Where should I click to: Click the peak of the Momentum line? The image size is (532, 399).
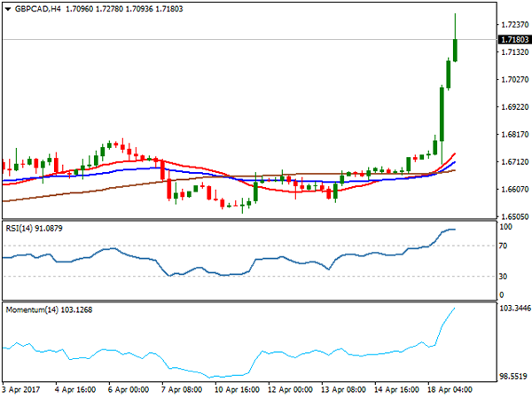[454, 308]
